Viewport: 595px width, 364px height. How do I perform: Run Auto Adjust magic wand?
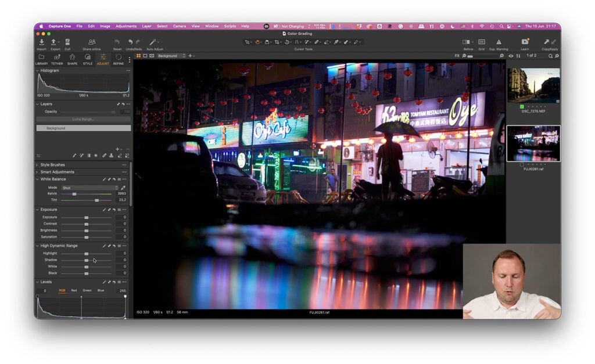[x=153, y=42]
